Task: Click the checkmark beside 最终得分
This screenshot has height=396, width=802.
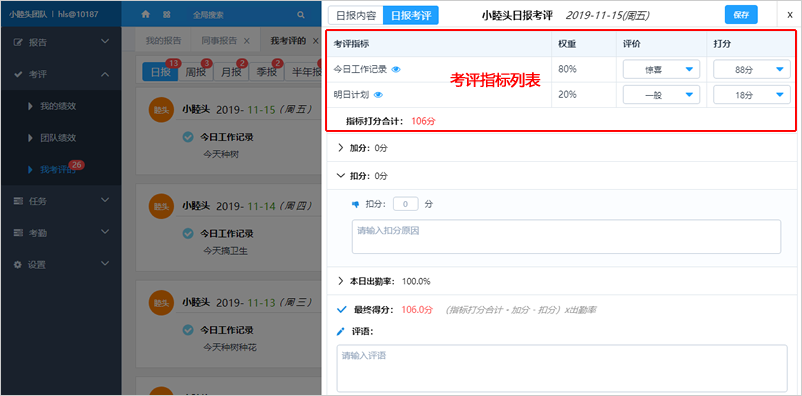Action: pos(342,310)
